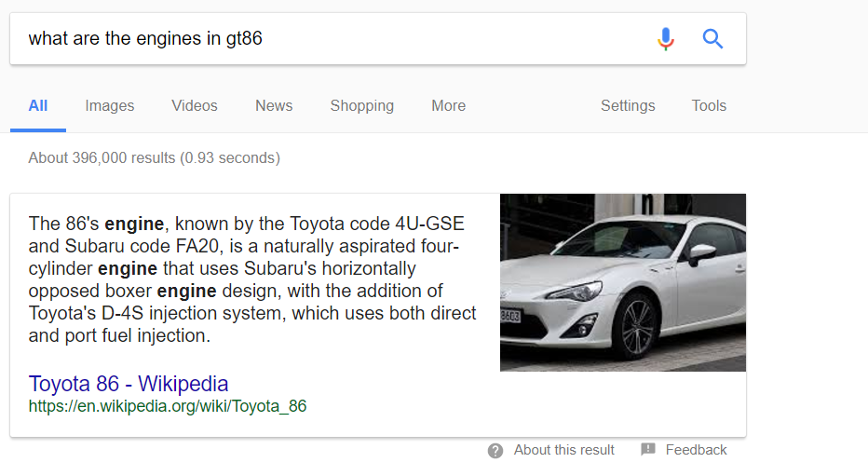This screenshot has width=868, height=476.
Task: Go to the News tab
Action: (274, 106)
